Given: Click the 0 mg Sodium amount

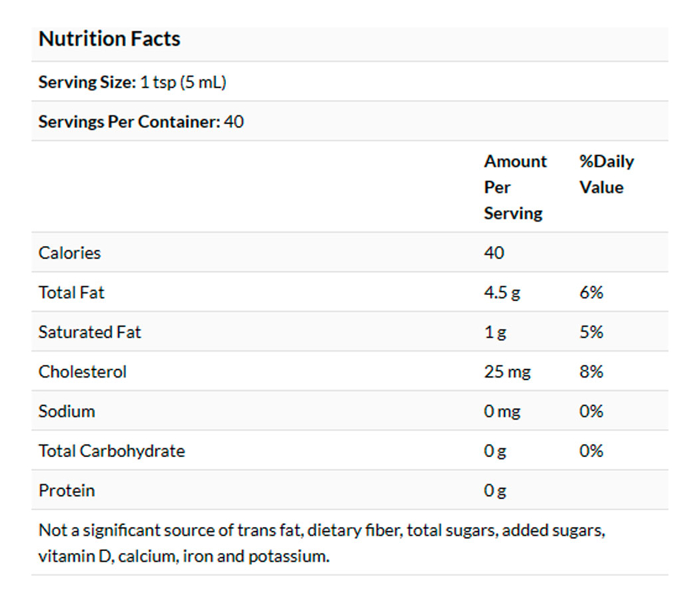Looking at the screenshot, I should (x=502, y=411).
